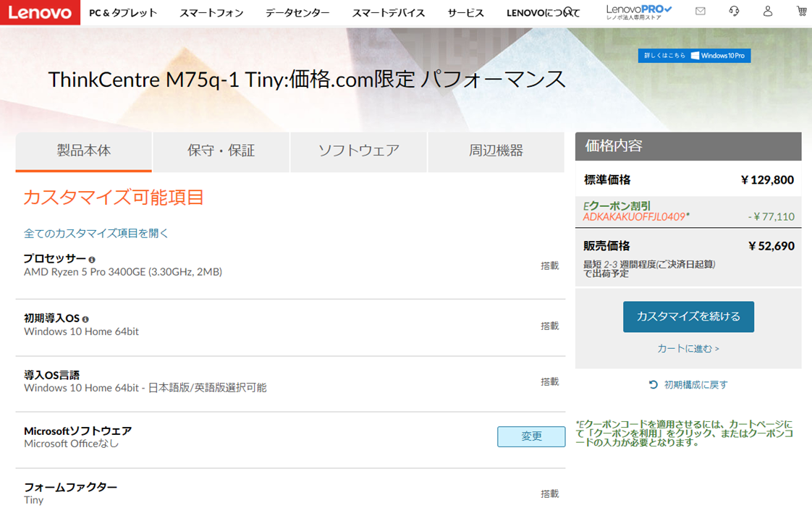
Task: Click the ADKAKAKUOFFJL0409 coupon code
Action: click(x=636, y=217)
